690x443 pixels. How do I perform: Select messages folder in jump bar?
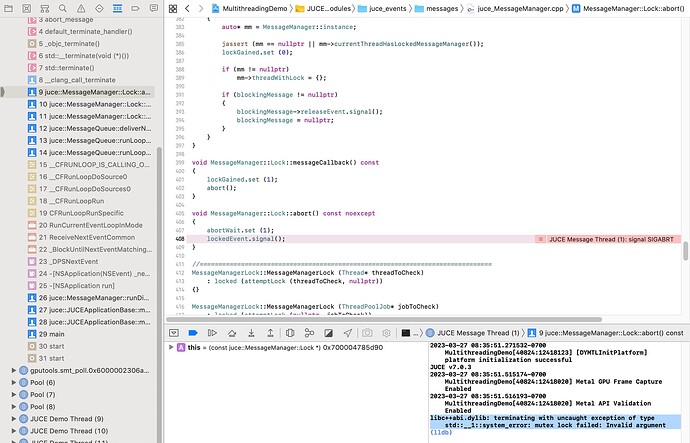coord(436,8)
